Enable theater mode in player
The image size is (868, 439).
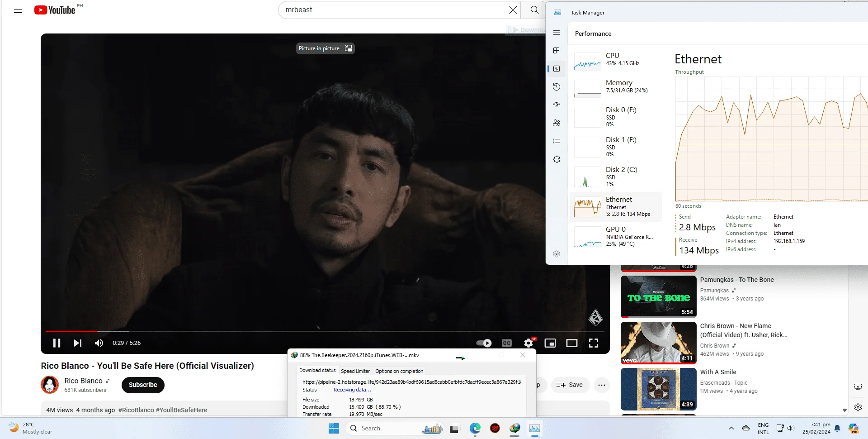point(572,343)
